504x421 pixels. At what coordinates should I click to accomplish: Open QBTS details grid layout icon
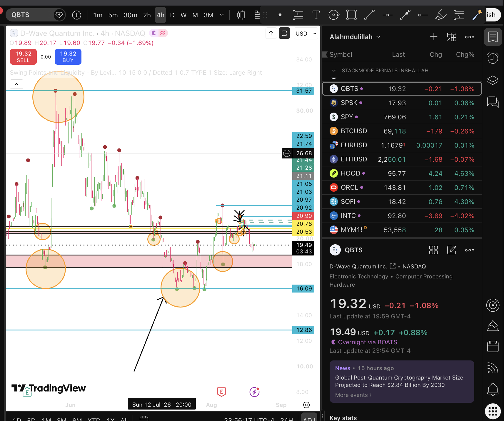coord(433,250)
